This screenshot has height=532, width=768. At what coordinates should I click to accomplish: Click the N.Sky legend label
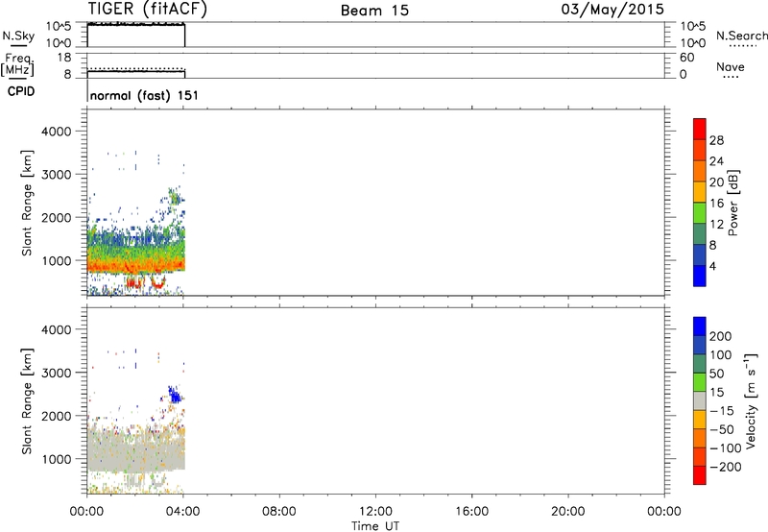click(18, 36)
